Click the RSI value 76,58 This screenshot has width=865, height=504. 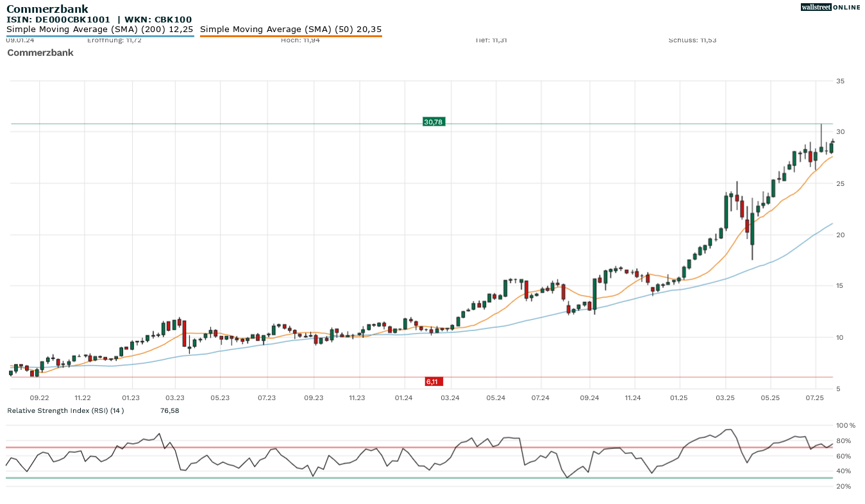169,410
